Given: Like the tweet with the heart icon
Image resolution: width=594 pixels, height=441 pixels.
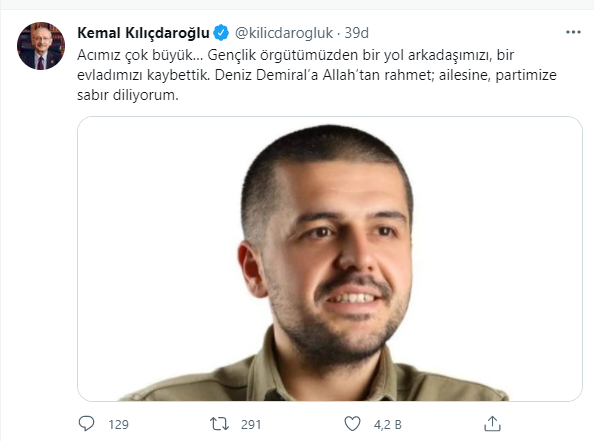Looking at the screenshot, I should coord(352,424).
